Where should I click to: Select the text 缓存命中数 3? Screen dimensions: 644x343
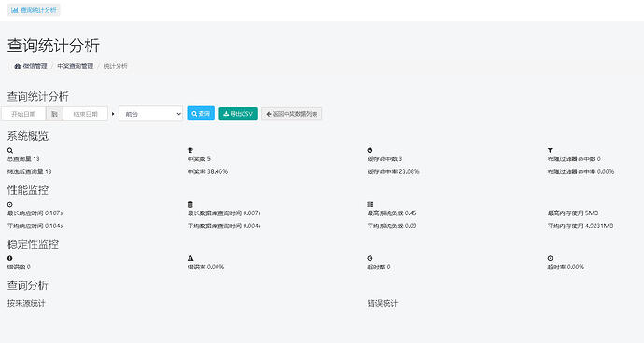385,158
